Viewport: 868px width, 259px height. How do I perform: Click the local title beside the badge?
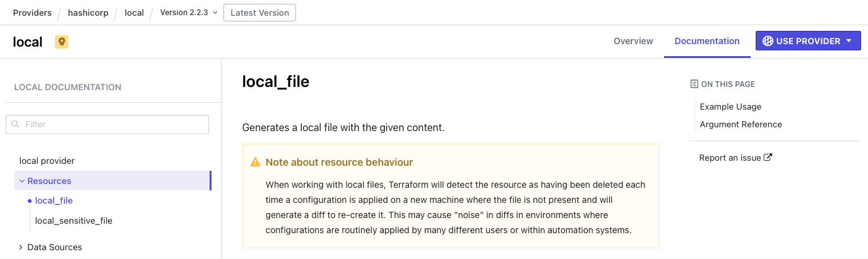click(x=28, y=42)
